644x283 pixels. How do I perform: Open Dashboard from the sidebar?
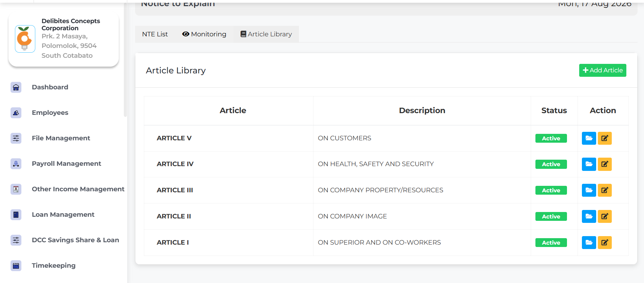pos(50,87)
